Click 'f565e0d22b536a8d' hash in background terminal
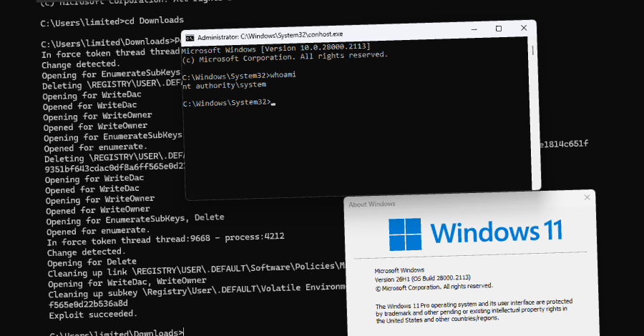644x336 pixels. pos(88,304)
